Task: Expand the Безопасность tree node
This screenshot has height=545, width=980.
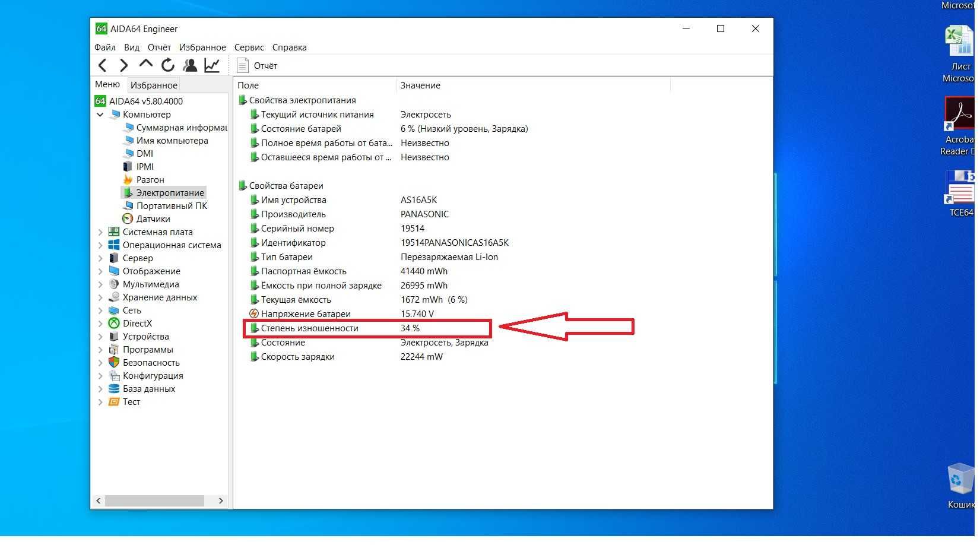Action: click(x=100, y=363)
